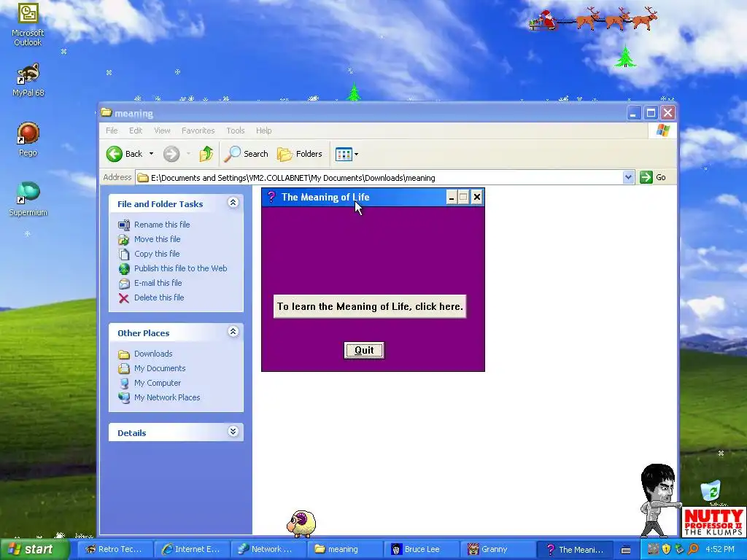Viewport: 747px width, 560px height.
Task: Select the MyPal 68 desktop icon
Action: (x=28, y=80)
